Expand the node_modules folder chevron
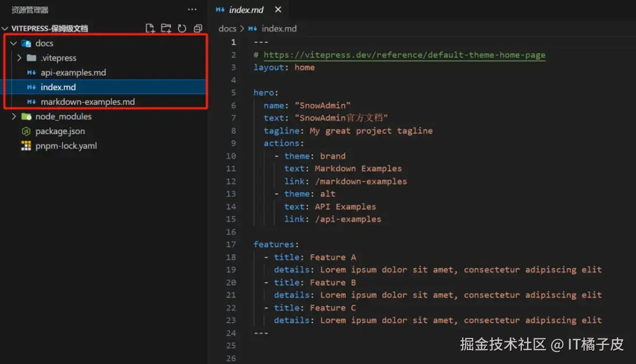The image size is (636, 364). 14,116
